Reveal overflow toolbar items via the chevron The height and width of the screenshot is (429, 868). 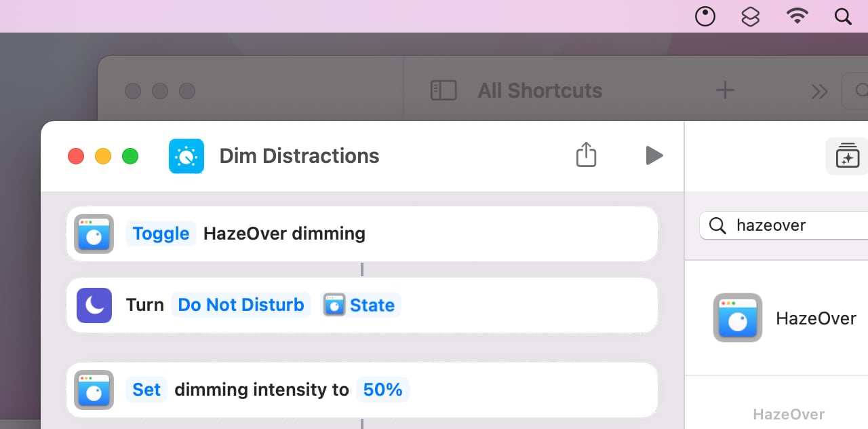pos(818,90)
